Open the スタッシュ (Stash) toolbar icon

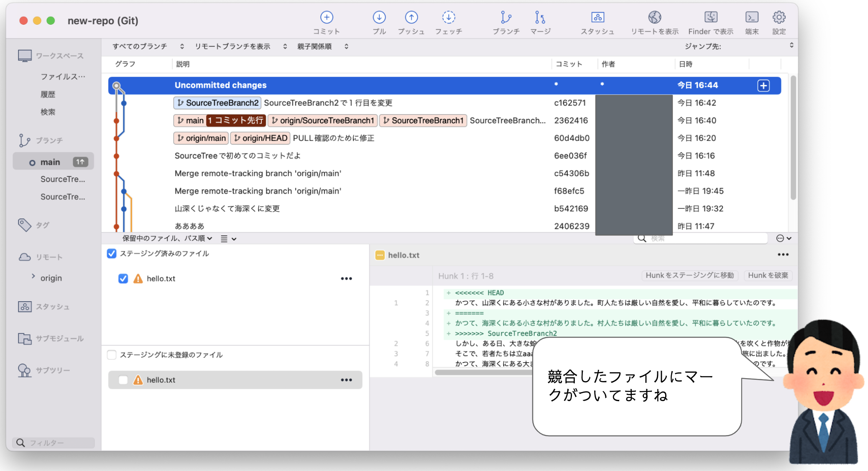(x=597, y=18)
